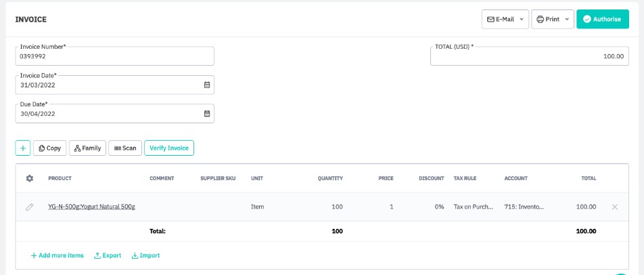Click the green plus add-line icon
Screen dimensions: 644x275
click(23, 148)
